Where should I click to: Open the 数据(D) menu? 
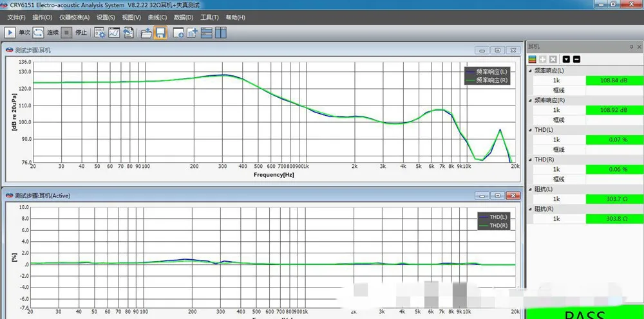184,17
